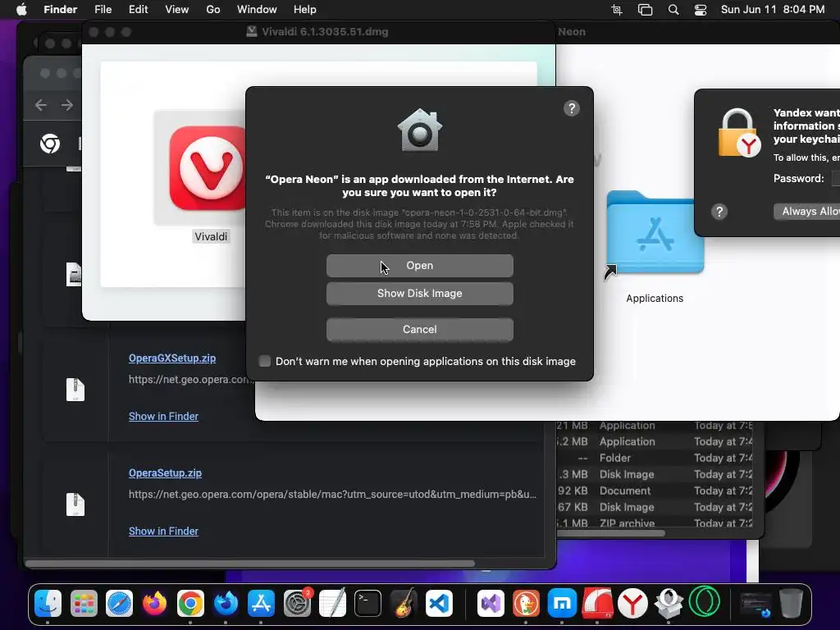Open the Window menu

(x=257, y=10)
